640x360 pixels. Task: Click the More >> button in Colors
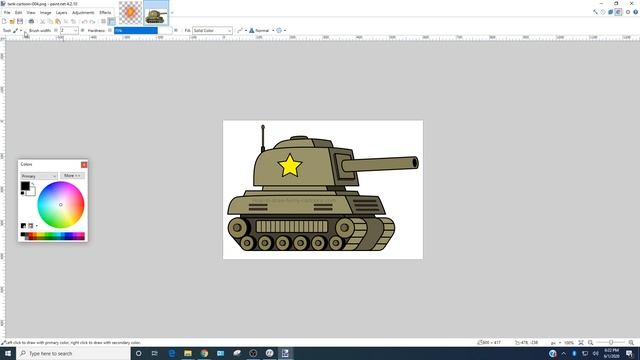point(73,176)
